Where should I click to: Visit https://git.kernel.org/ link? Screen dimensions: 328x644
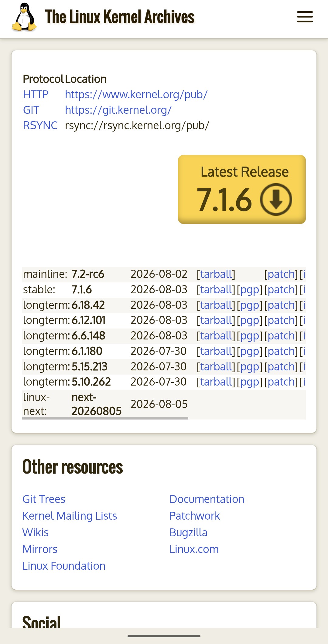(118, 110)
